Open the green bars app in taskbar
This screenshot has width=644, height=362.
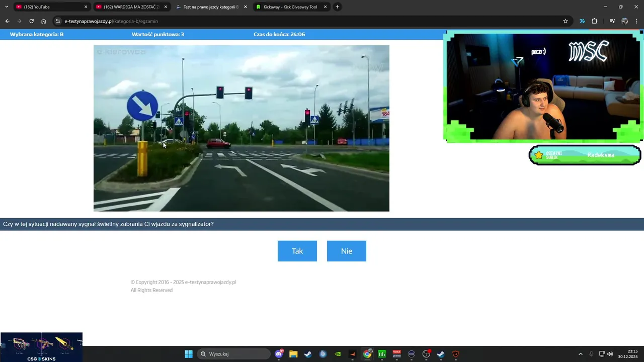coord(382,354)
